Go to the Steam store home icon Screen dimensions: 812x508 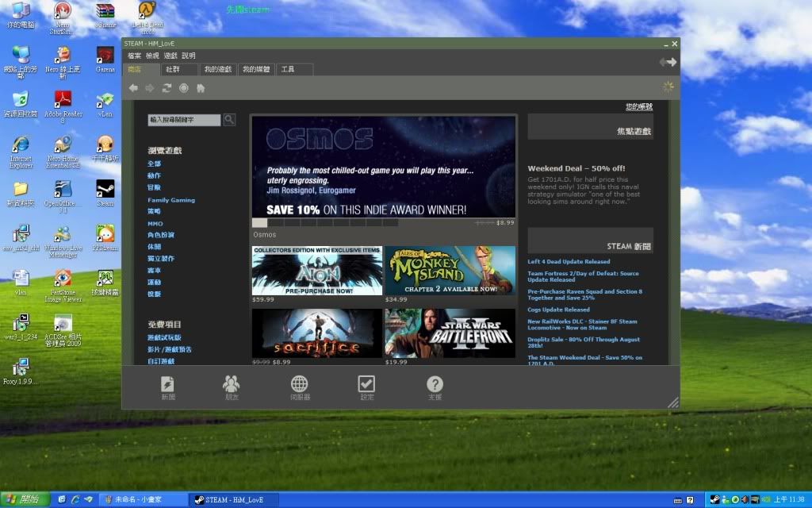pos(201,88)
